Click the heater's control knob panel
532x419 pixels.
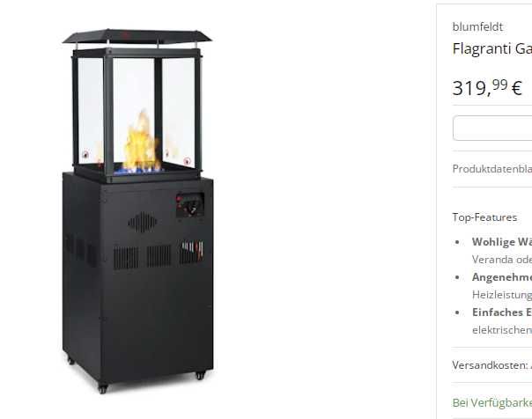pos(190,205)
